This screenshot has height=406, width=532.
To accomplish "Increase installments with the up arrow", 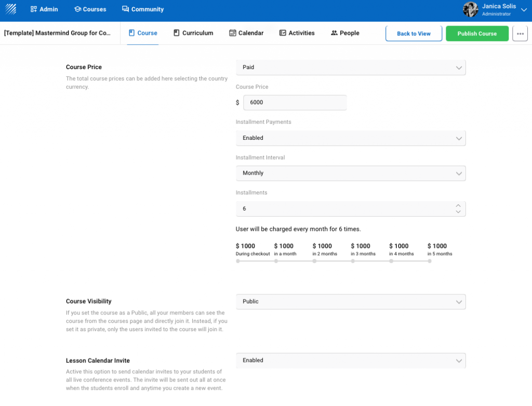I will (x=458, y=205).
